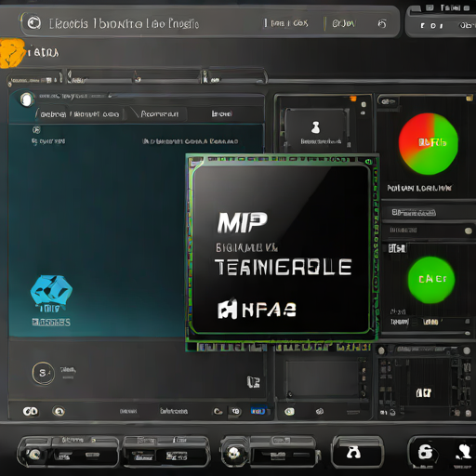Toggle the white round switch above tabs
This screenshot has width=476, height=476.
click(27, 99)
